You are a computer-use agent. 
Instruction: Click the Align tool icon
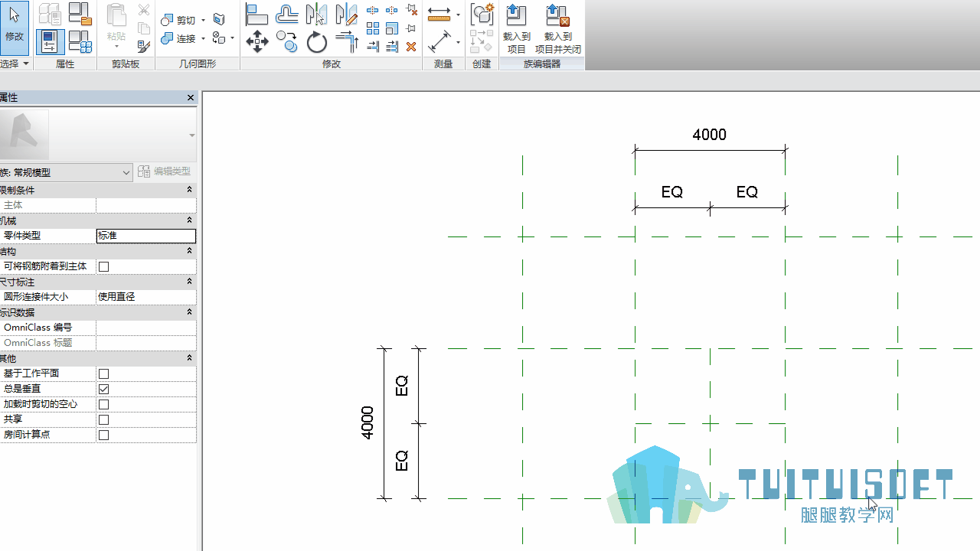pos(257,15)
